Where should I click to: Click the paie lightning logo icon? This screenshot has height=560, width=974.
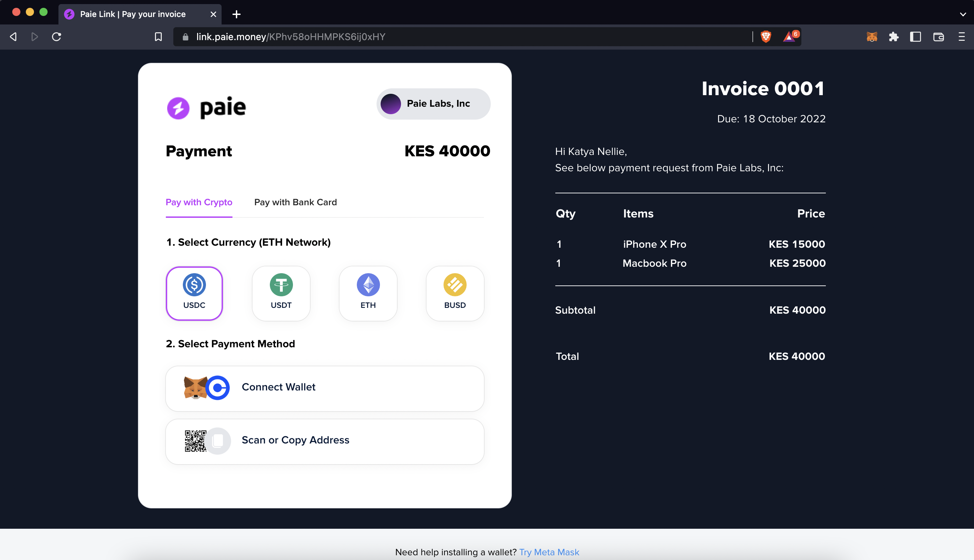tap(178, 108)
